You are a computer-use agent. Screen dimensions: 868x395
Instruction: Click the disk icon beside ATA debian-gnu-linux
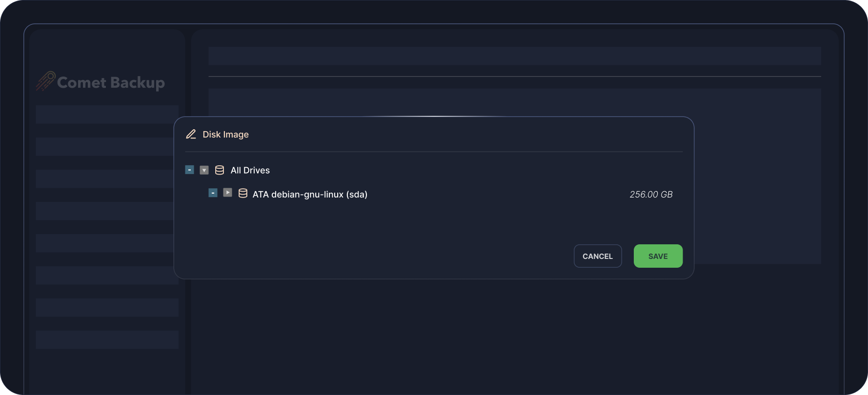pyautogui.click(x=243, y=194)
